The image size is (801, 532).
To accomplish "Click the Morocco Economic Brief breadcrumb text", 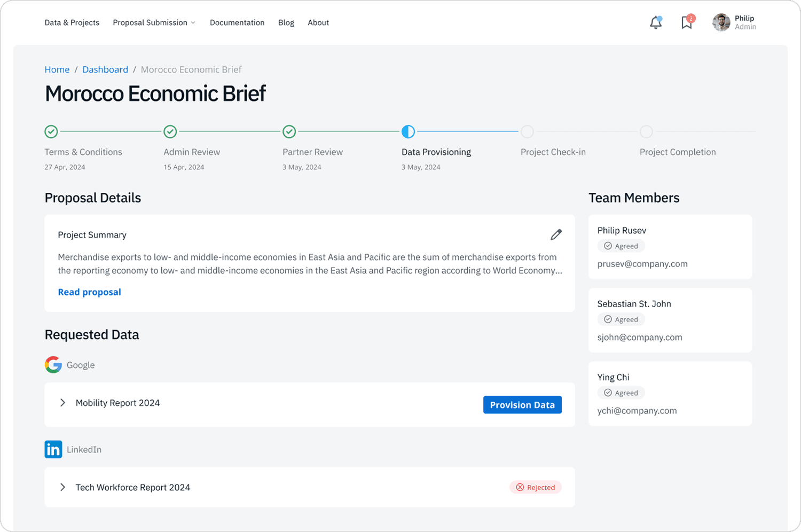I will 191,69.
